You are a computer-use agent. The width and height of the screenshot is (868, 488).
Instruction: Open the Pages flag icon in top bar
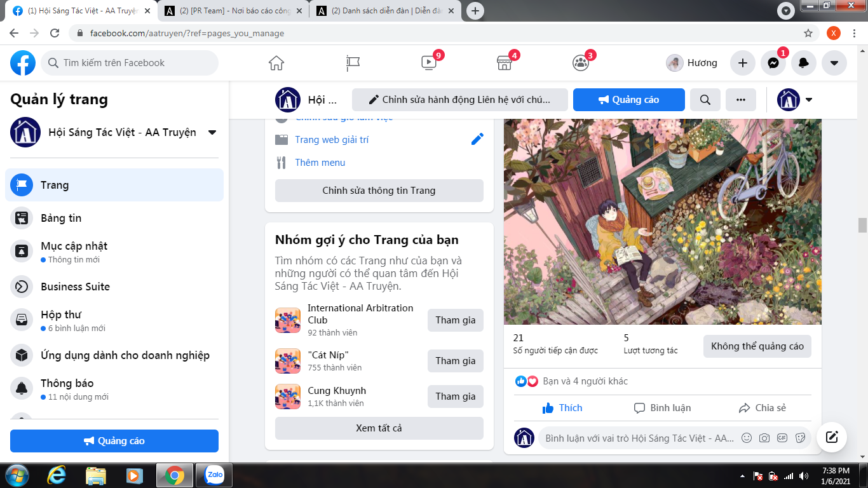click(353, 63)
